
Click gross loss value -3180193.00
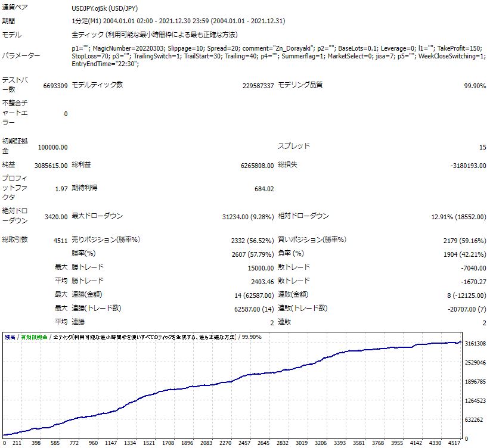tap(468, 166)
